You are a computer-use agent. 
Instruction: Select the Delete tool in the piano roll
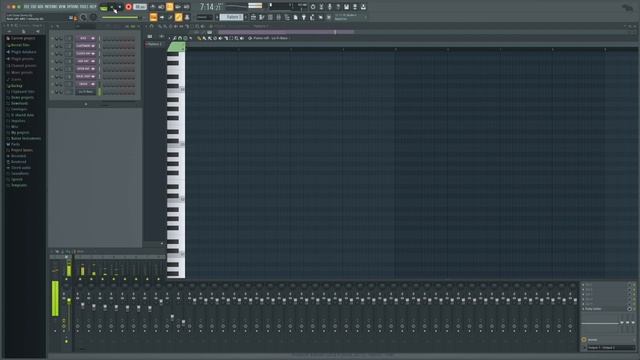(x=215, y=38)
